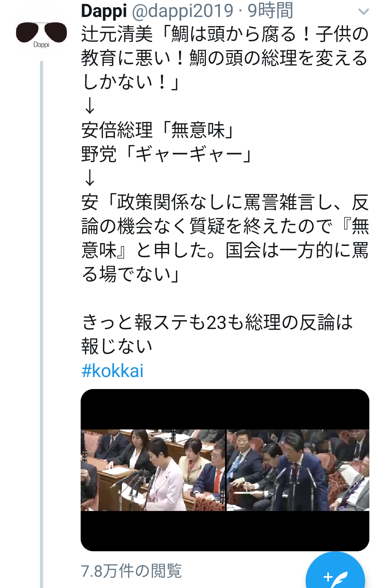Screen dimensions: 375x588
Task: Open the Dappi display name
Action: (x=104, y=11)
